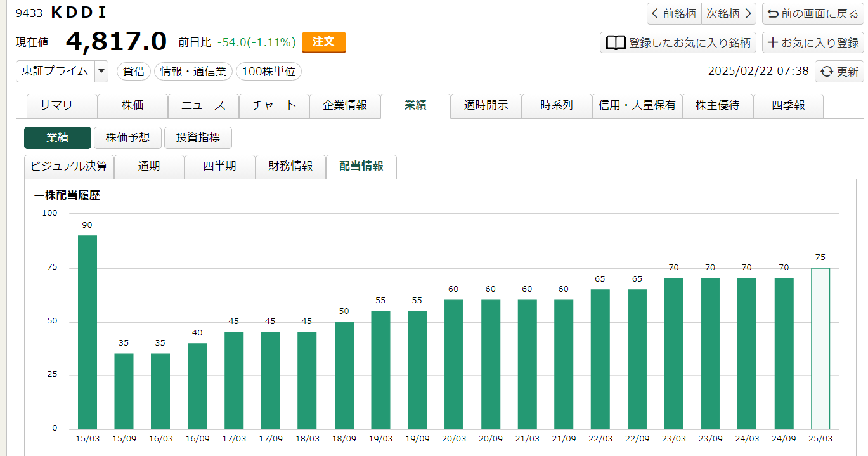Select the top-level 業績 tab
The image size is (868, 456).
(415, 106)
